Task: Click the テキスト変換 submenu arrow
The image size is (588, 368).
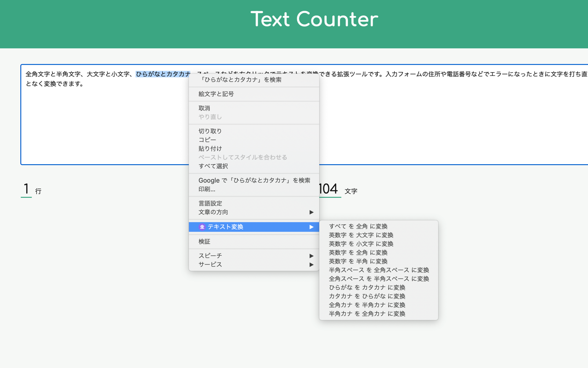Action: click(x=311, y=227)
